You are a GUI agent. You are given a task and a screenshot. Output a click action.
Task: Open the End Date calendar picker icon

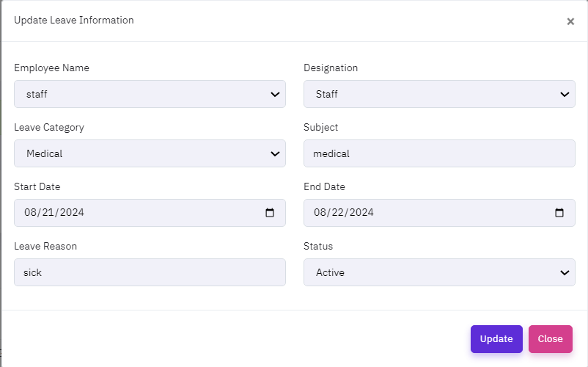click(559, 213)
